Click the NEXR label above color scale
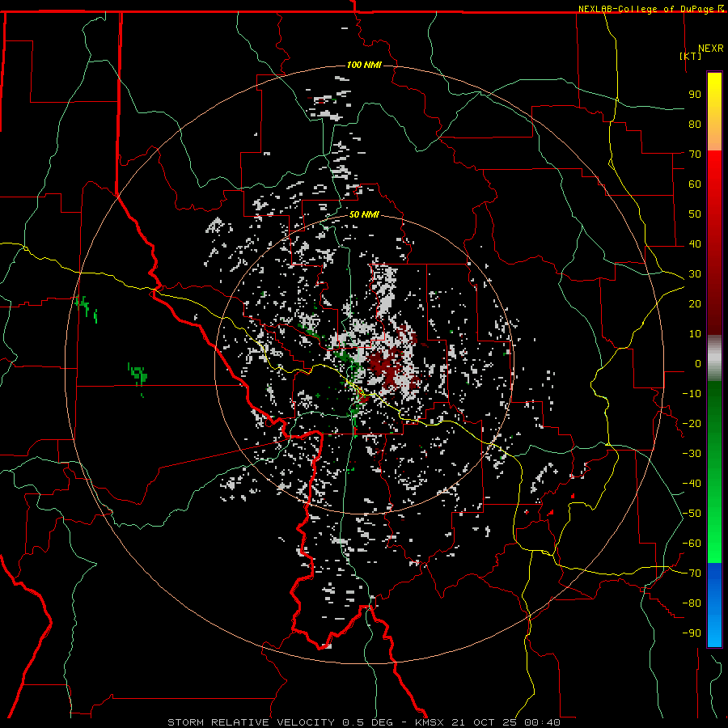728x728 pixels. click(711, 49)
